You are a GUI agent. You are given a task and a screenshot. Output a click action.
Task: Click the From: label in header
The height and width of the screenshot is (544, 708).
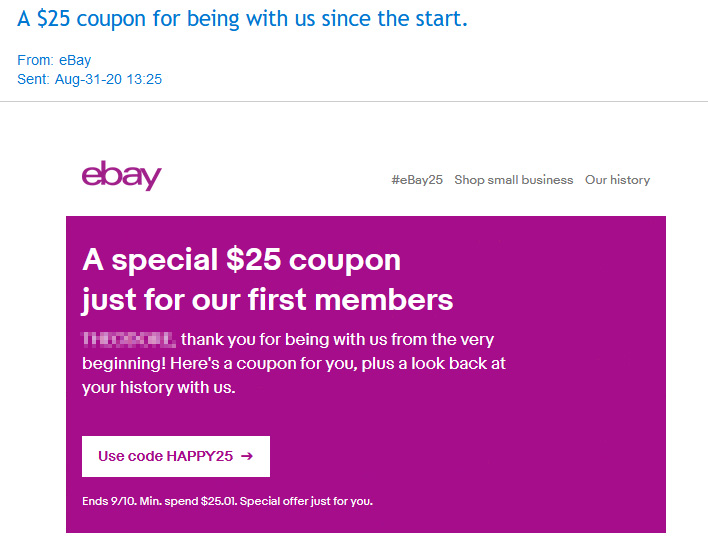click(x=36, y=60)
